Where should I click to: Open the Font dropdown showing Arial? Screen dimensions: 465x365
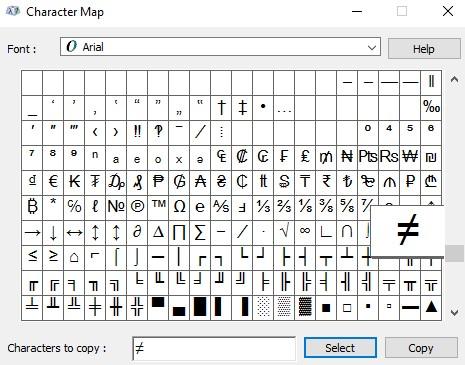pyautogui.click(x=220, y=47)
